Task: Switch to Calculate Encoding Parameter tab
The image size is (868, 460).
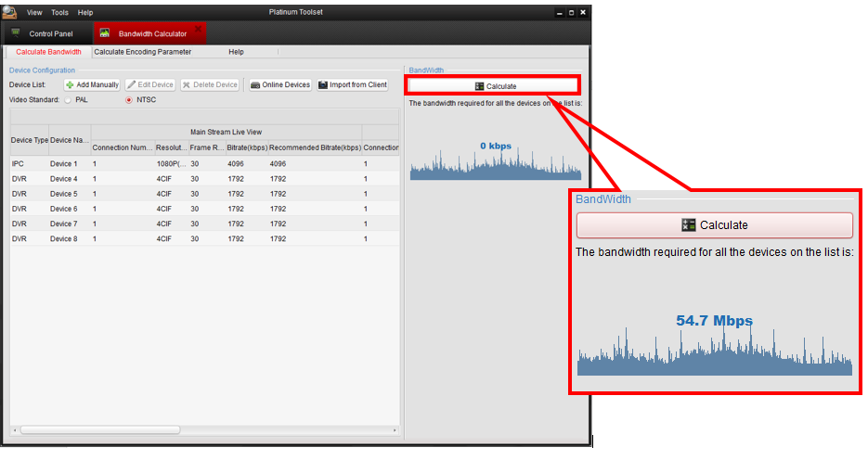Action: point(142,52)
